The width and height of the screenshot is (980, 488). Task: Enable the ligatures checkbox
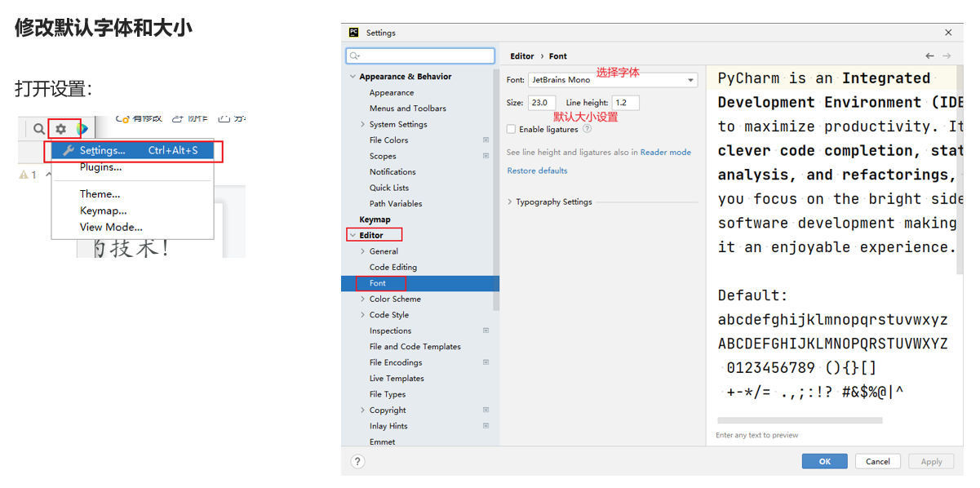(x=512, y=129)
